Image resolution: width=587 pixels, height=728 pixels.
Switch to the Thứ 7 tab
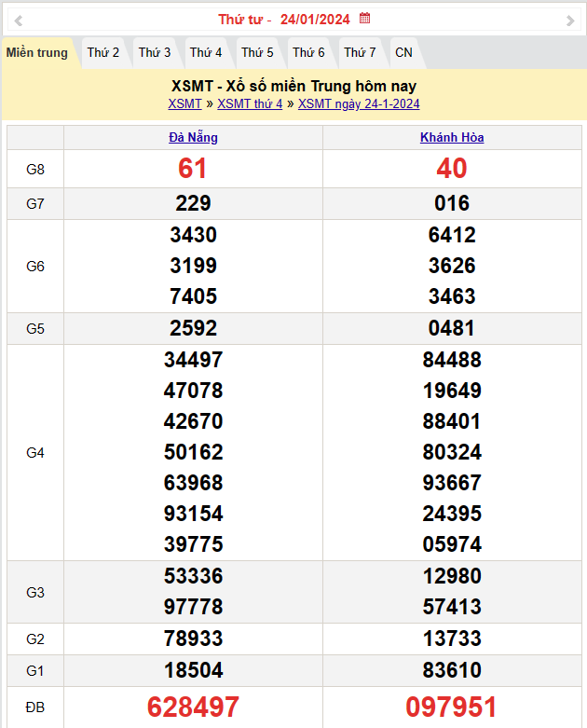pos(360,53)
